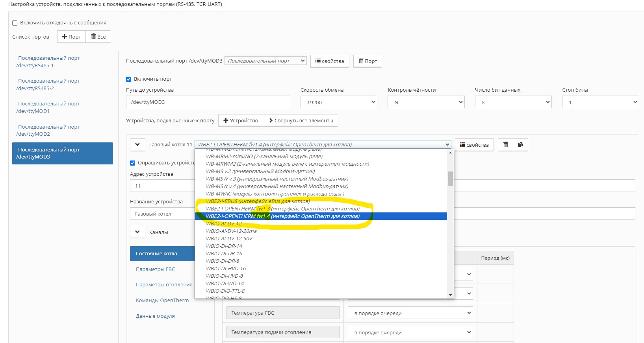Viewport: 644px width, 343px height.
Task: Select WBE2-I-EBUS option in the list
Action: point(321,201)
